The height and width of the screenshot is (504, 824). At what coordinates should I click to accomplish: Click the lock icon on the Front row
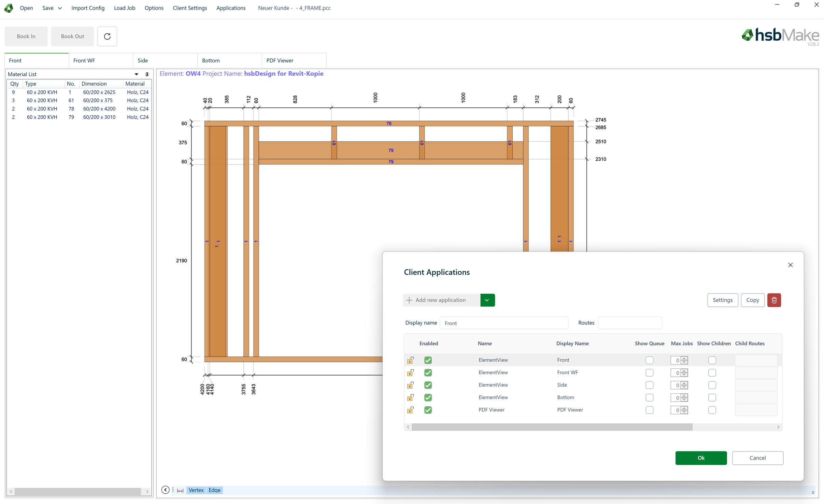410,360
